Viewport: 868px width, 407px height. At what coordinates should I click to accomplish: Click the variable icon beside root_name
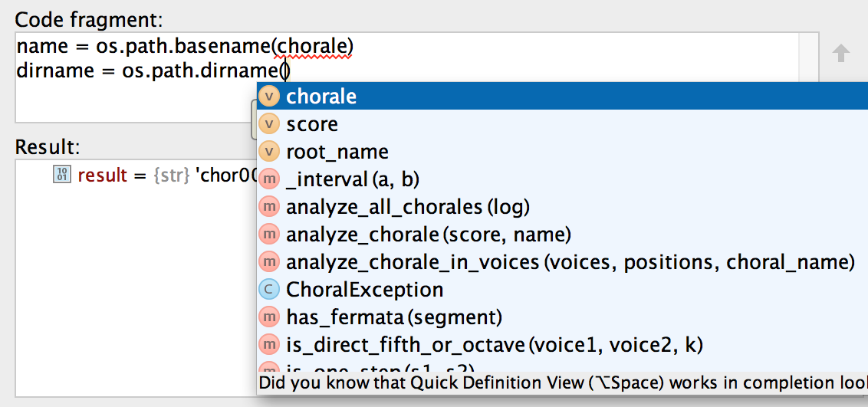(x=268, y=152)
